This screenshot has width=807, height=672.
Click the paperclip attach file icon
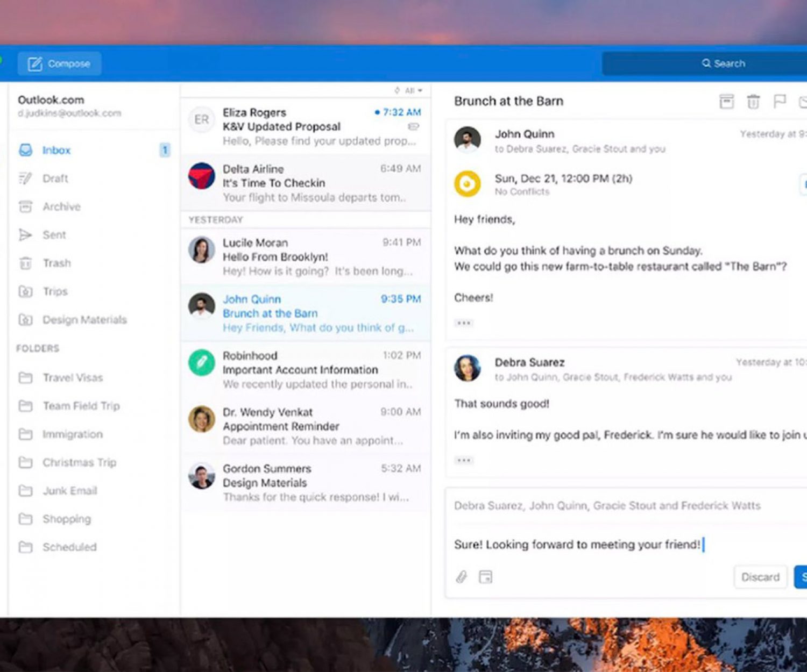pyautogui.click(x=462, y=577)
